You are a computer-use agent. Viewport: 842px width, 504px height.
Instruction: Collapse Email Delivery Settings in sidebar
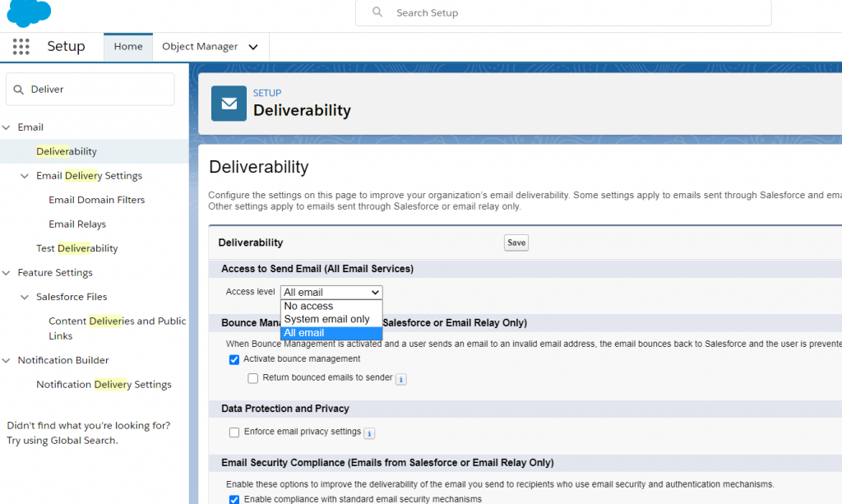click(x=23, y=175)
